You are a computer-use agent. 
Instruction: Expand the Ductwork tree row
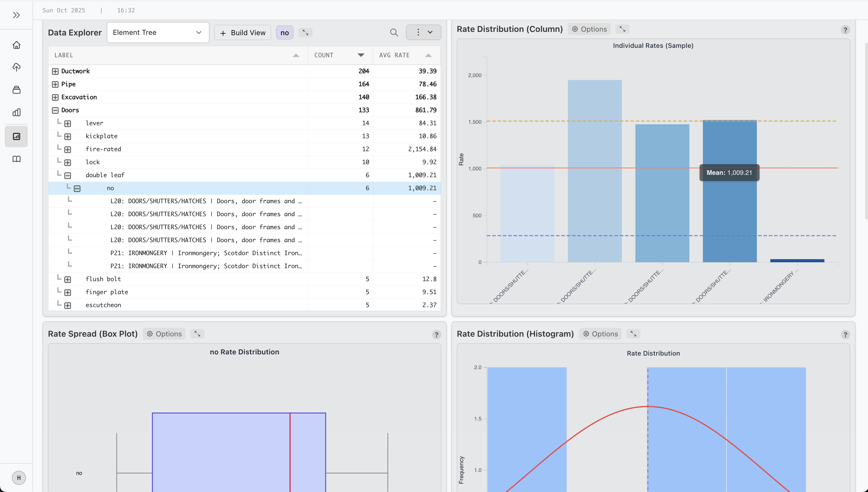click(x=55, y=71)
